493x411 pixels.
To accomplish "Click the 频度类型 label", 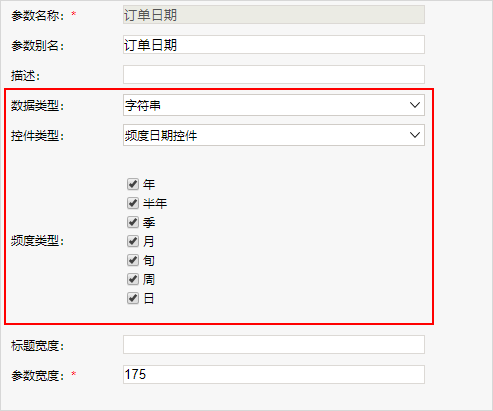I will click(x=37, y=241).
